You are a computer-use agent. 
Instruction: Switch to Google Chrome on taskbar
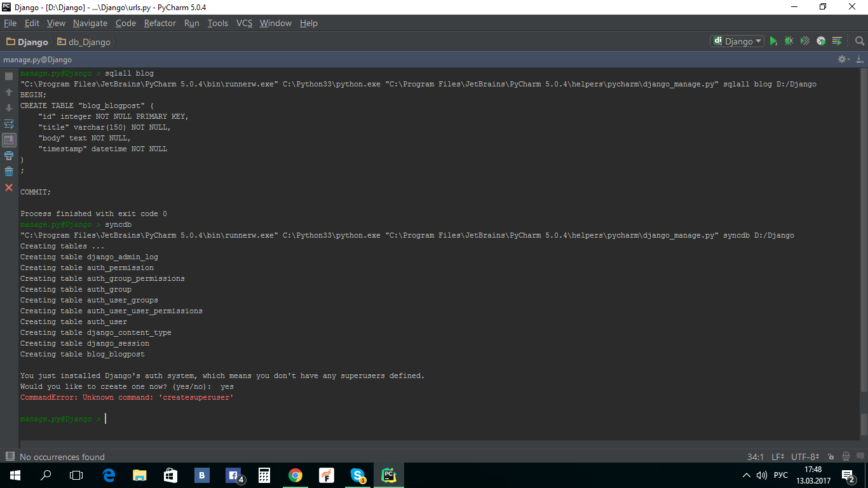pyautogui.click(x=295, y=475)
